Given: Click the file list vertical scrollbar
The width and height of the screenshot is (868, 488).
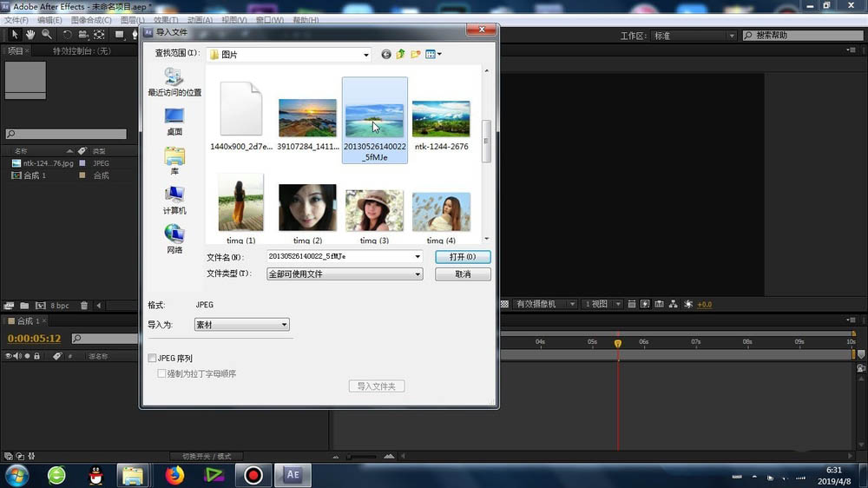Looking at the screenshot, I should click(x=487, y=142).
